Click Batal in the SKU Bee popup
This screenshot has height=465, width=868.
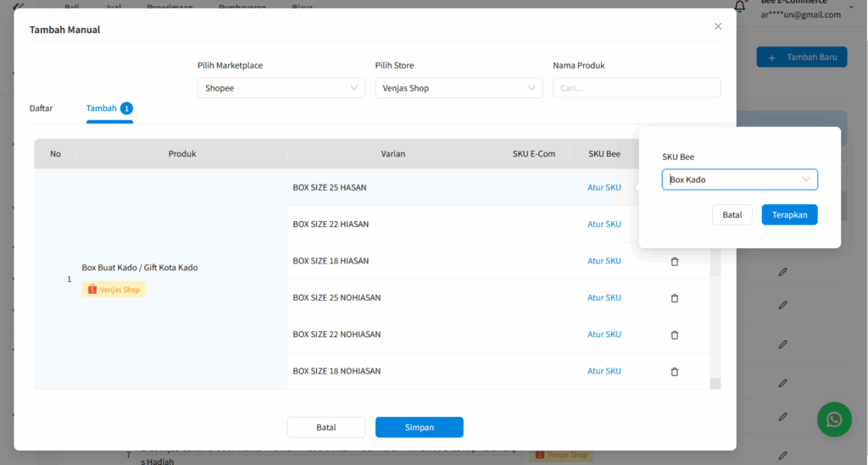732,214
